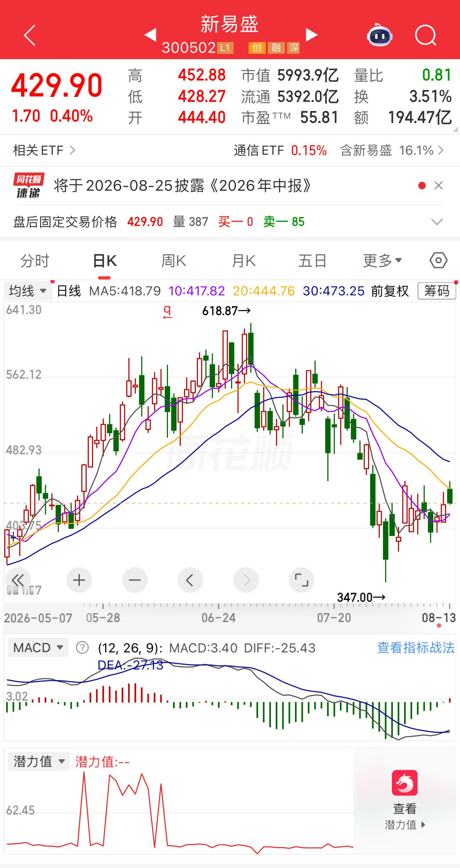Tap the 30:473.25 moving average label
The width and height of the screenshot is (460, 868).
[333, 291]
